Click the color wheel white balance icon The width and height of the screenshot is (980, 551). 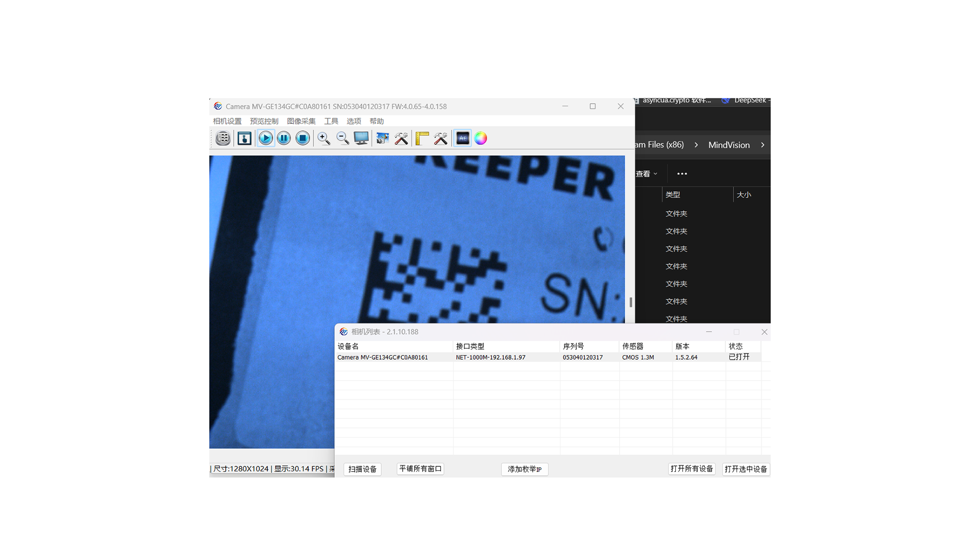click(x=481, y=138)
